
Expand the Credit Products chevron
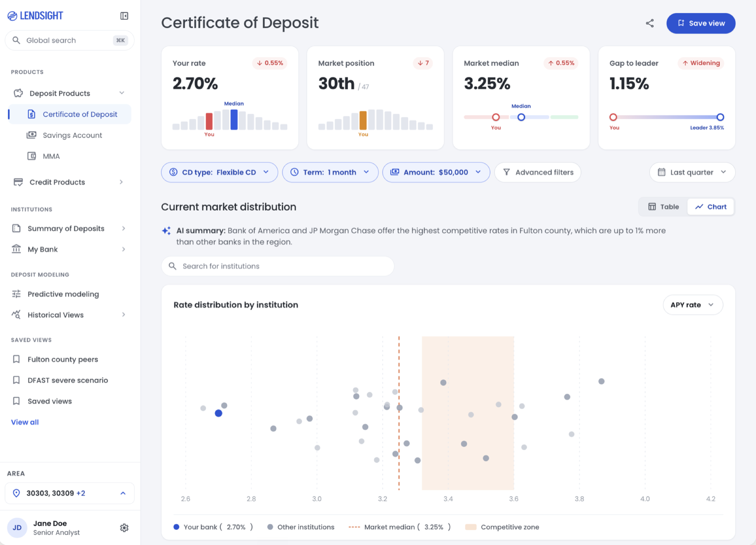pos(121,182)
